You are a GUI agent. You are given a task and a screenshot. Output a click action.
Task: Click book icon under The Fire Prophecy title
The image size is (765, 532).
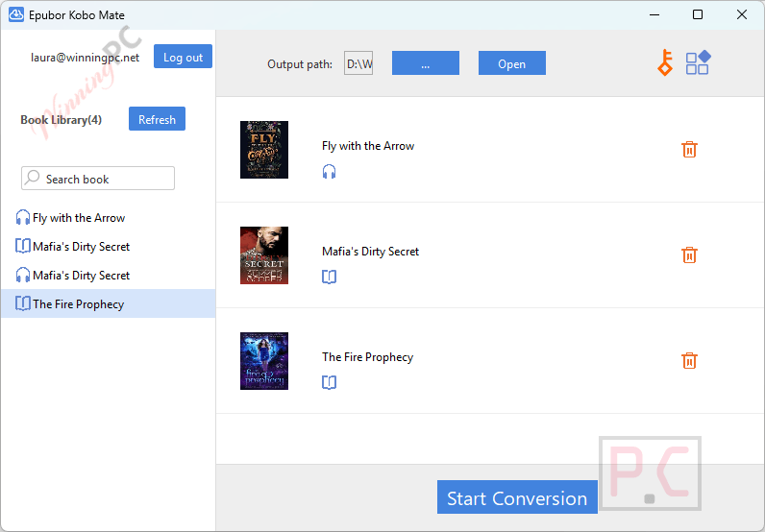329,382
